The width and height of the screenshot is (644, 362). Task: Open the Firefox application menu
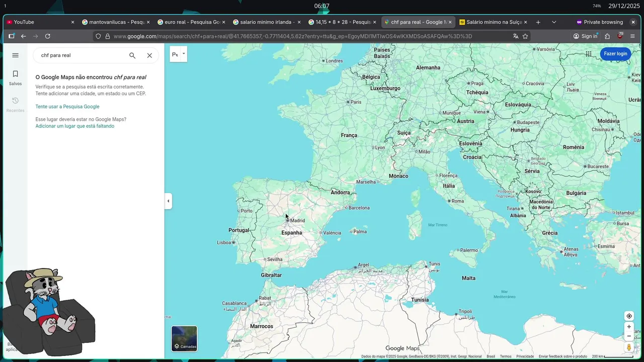pyautogui.click(x=633, y=36)
